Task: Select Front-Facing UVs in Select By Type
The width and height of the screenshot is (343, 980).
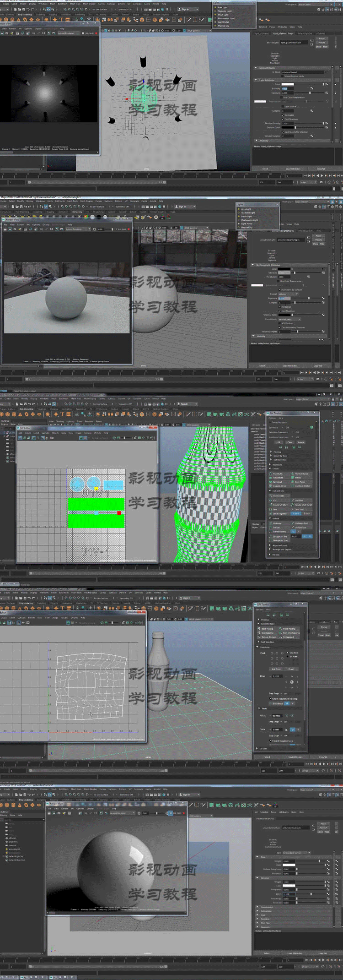Action: pyautogui.click(x=289, y=629)
